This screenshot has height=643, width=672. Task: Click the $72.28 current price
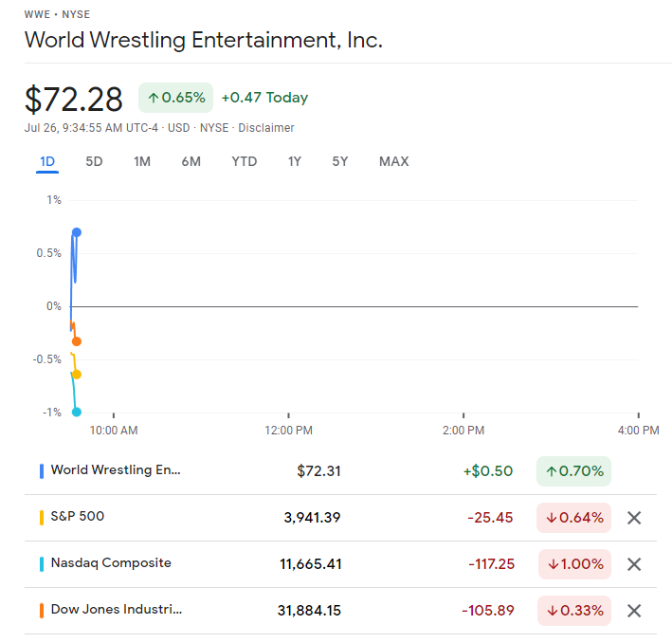coord(74,100)
